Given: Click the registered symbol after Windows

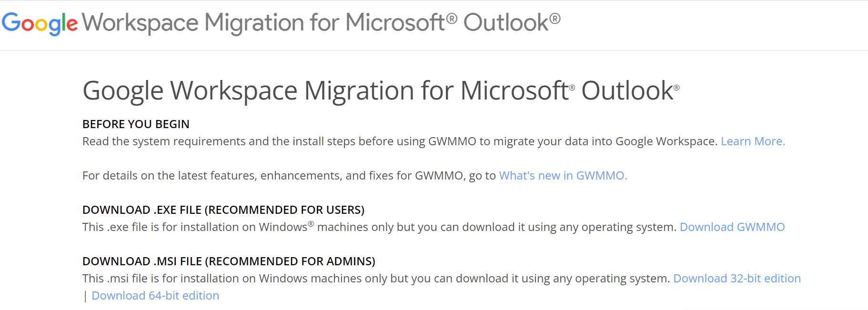Looking at the screenshot, I should point(311,224).
